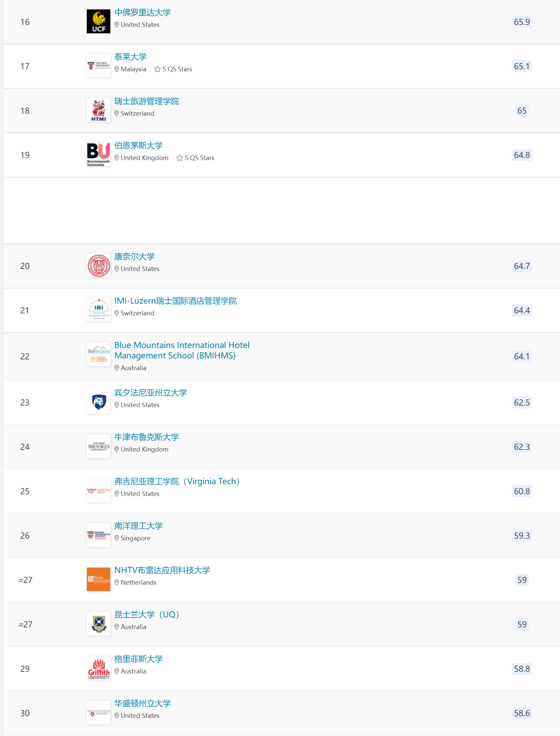Click the Taylor's University logo thumbnail
The image size is (560, 736).
pyautogui.click(x=98, y=66)
